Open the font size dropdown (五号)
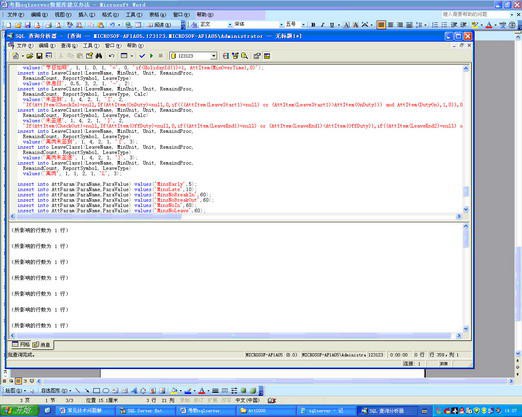 pos(303,25)
